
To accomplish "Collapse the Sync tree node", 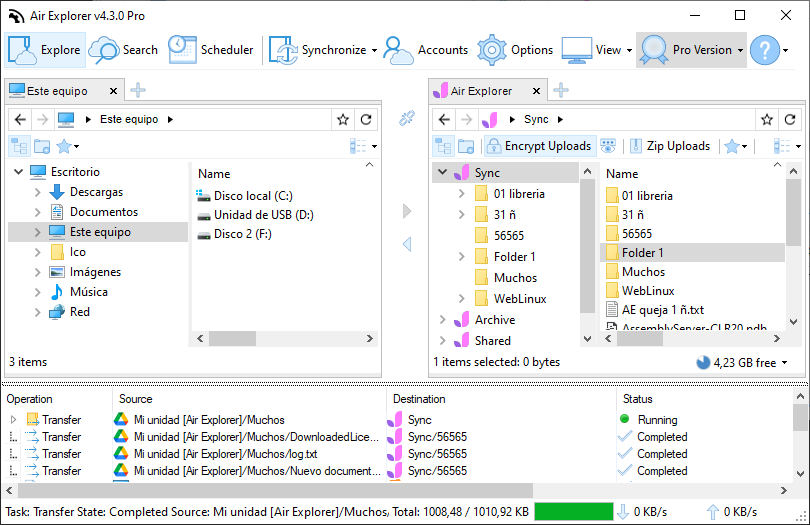I will (x=443, y=172).
